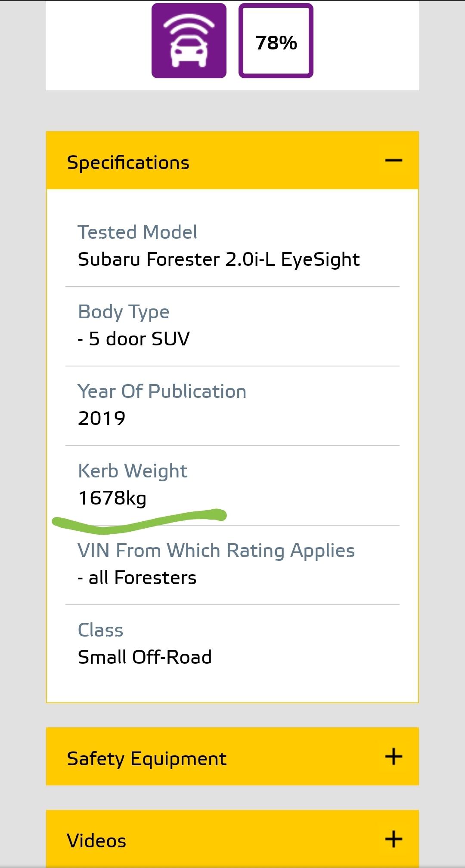
Task: Select the 5 door SUV value
Action: 133,339
